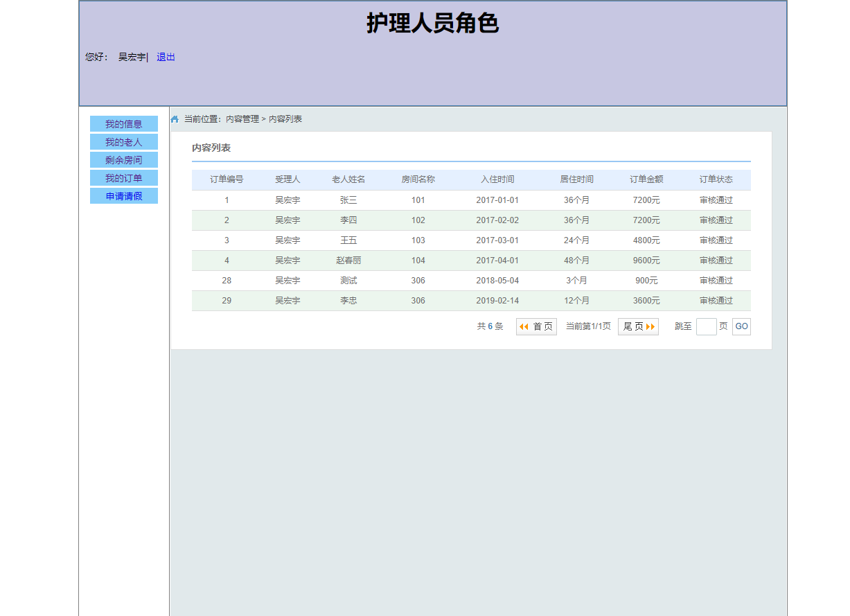Viewport: 850px width, 616px height.
Task: Select 申请请假 in the sidebar
Action: pyautogui.click(x=123, y=195)
